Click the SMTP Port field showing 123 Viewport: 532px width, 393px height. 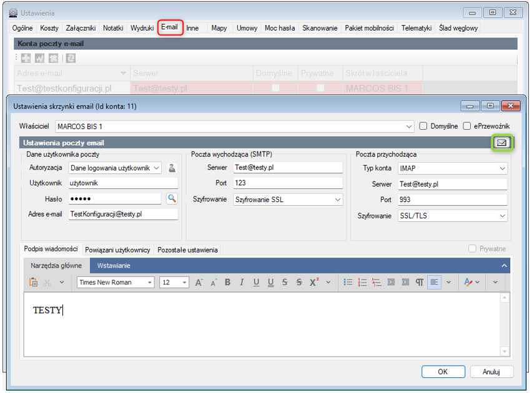click(x=288, y=183)
